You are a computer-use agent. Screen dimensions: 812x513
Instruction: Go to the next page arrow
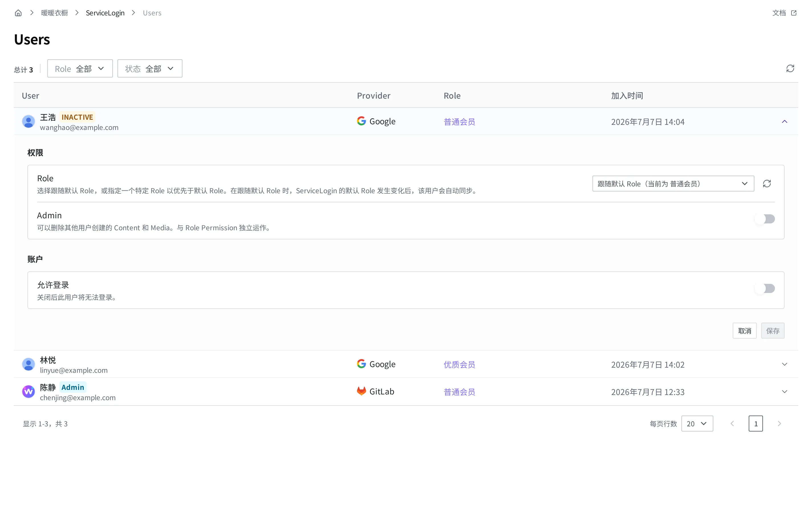coord(779,424)
